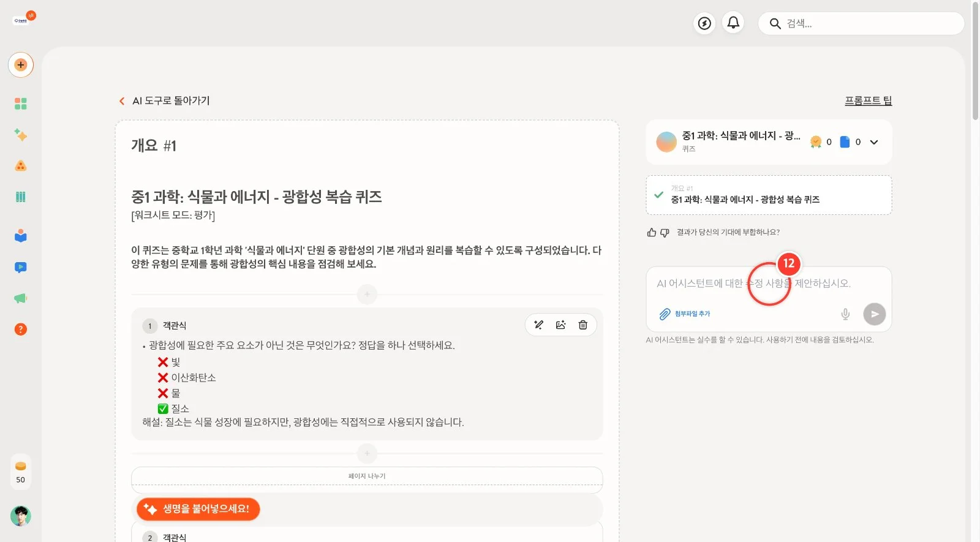Click the AI assistant suggestion input field
This screenshot has width=980, height=542.
click(x=769, y=284)
